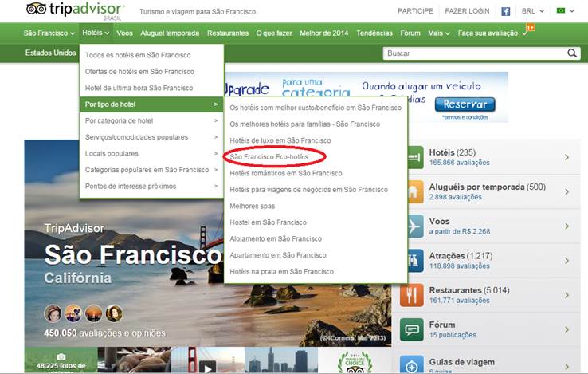Click the FAZER LOGIN link
Screen dimensions: 588x374
point(468,11)
